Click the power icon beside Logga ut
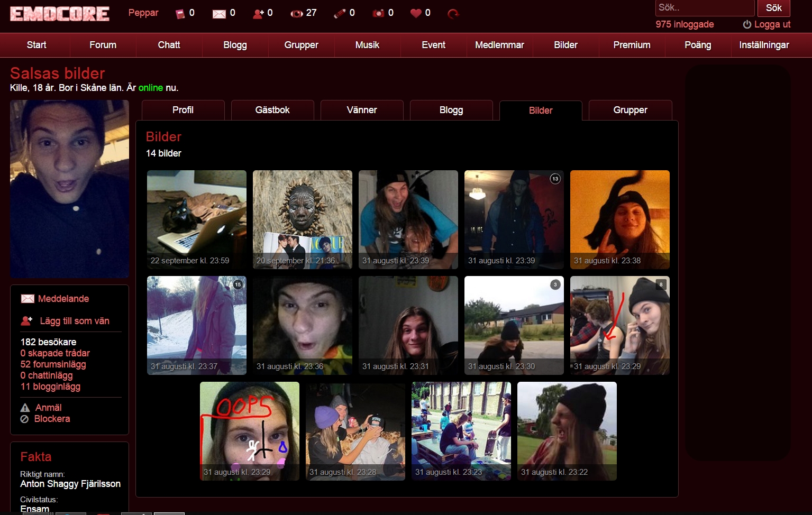The height and width of the screenshot is (515, 812). pos(747,24)
